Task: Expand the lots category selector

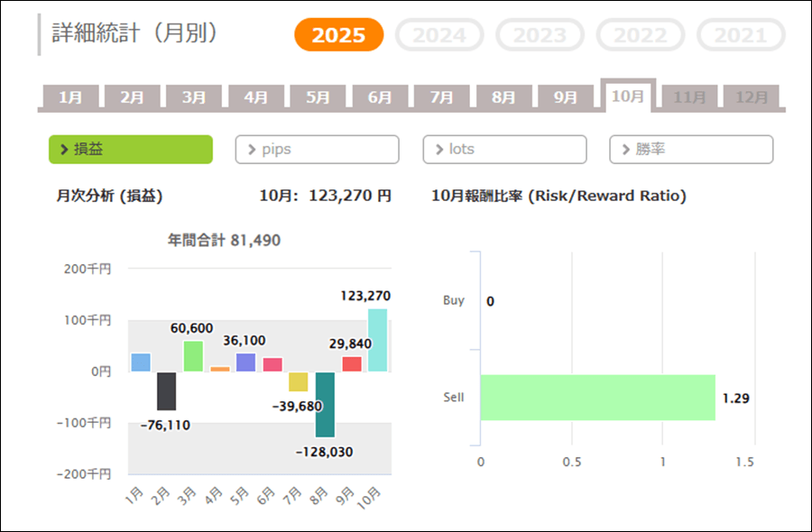Action: click(x=504, y=150)
